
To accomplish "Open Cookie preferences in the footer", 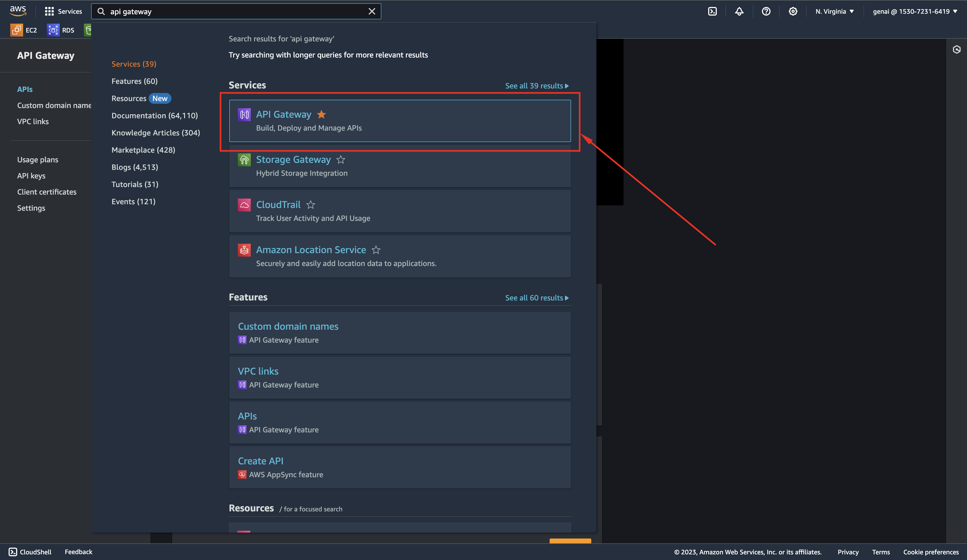I will coord(930,552).
